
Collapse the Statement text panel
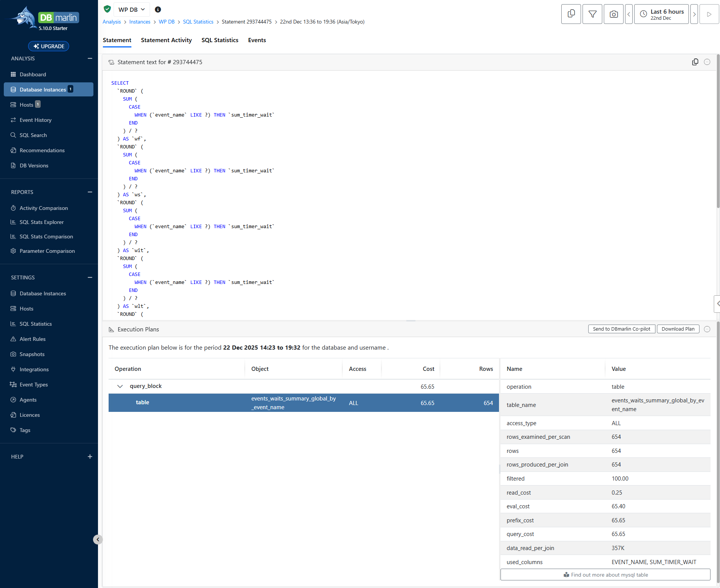point(707,62)
